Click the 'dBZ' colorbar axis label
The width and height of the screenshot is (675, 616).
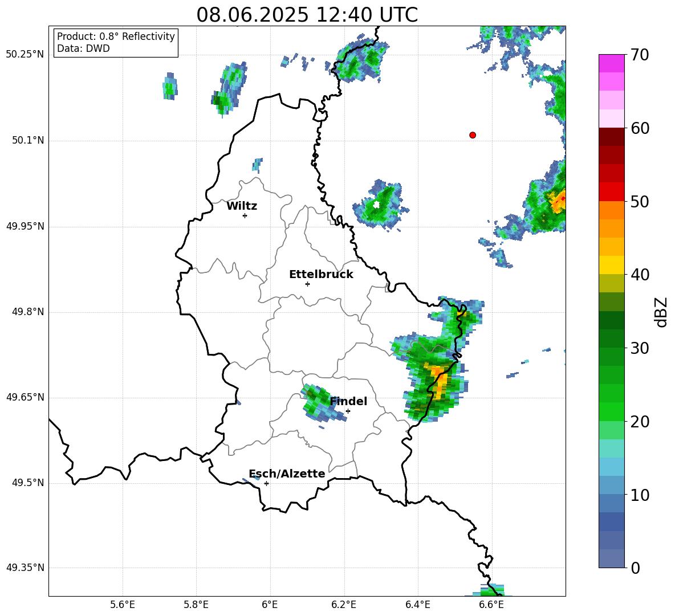click(661, 312)
